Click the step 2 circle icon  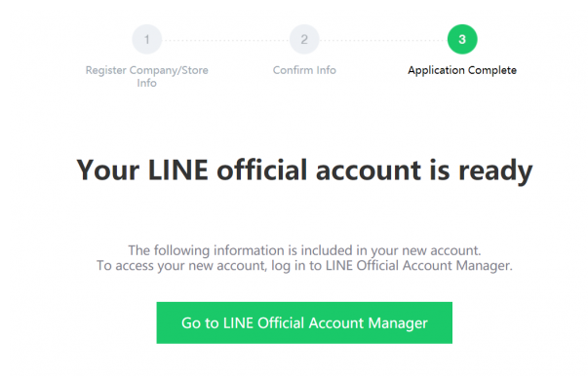[304, 39]
